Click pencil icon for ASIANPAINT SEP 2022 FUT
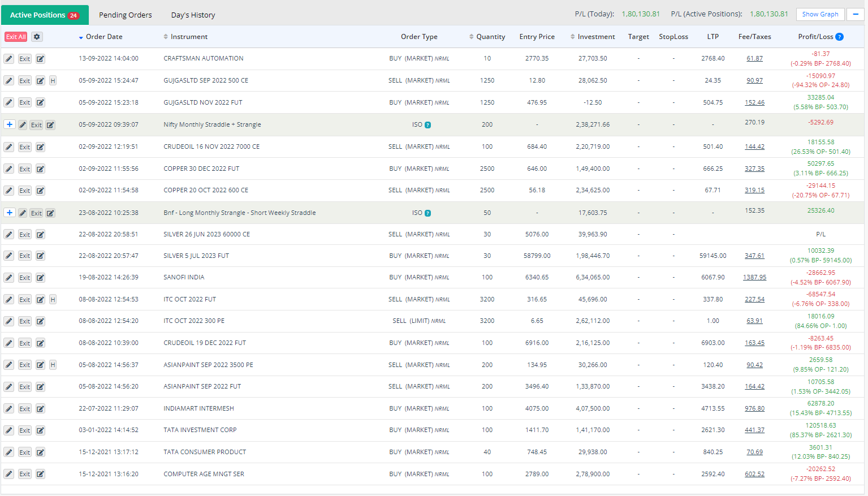 pos(9,387)
